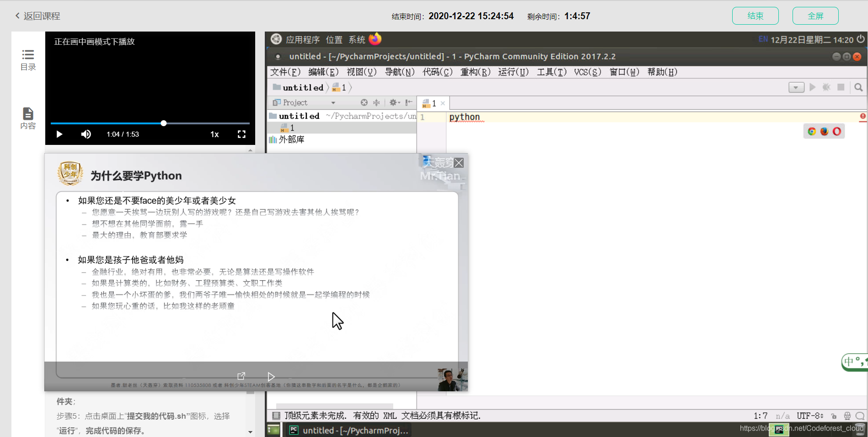Close the editor tab 1
This screenshot has height=437, width=868.
click(443, 103)
